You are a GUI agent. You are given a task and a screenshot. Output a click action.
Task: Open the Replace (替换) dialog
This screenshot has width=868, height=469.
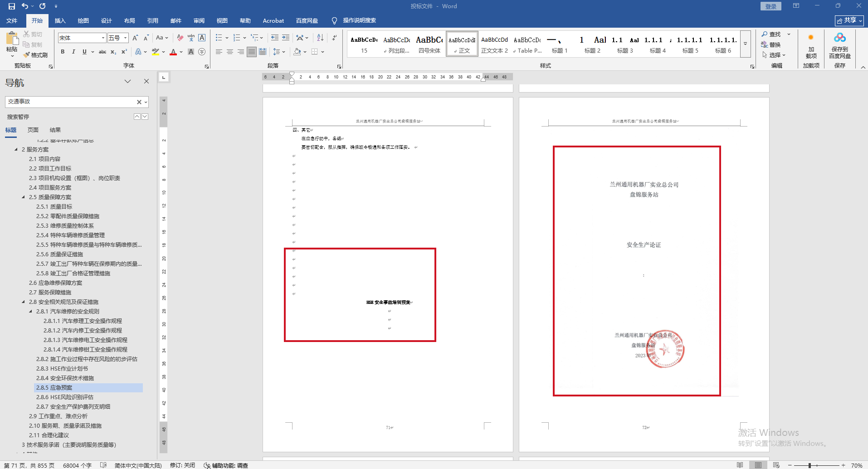(771, 44)
